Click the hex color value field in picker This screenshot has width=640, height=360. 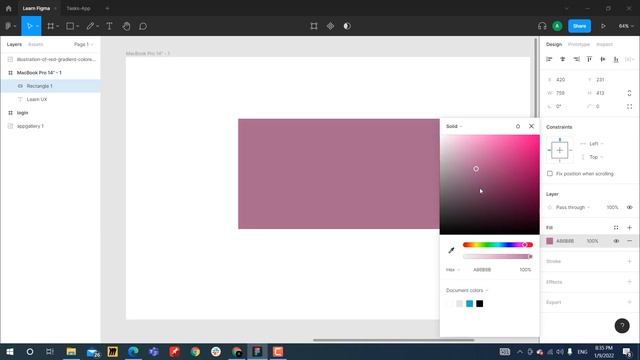(482, 270)
